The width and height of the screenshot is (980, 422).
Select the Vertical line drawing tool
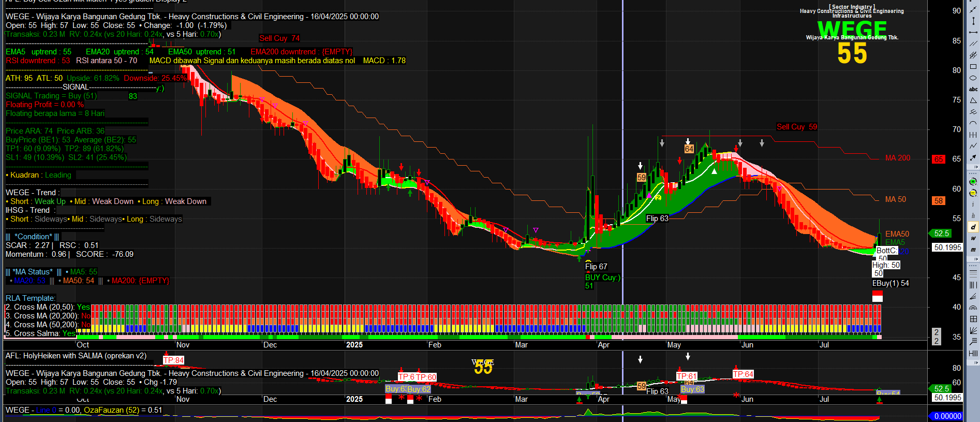(973, 22)
